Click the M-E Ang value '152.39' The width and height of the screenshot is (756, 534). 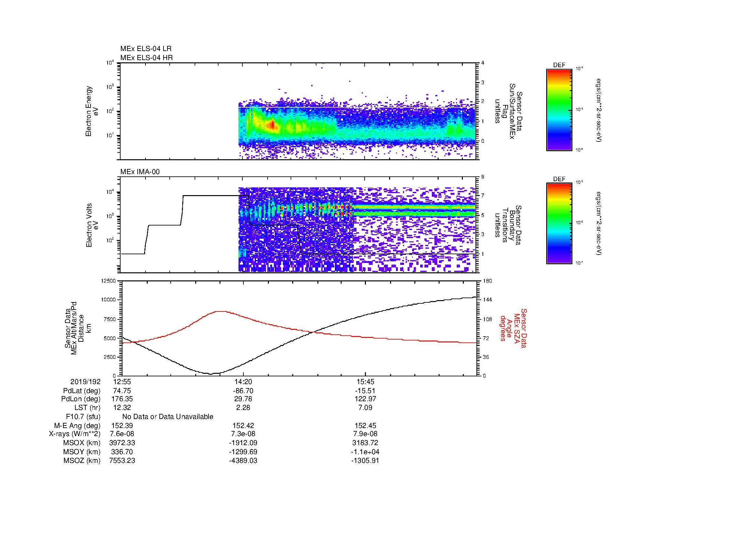pos(122,426)
